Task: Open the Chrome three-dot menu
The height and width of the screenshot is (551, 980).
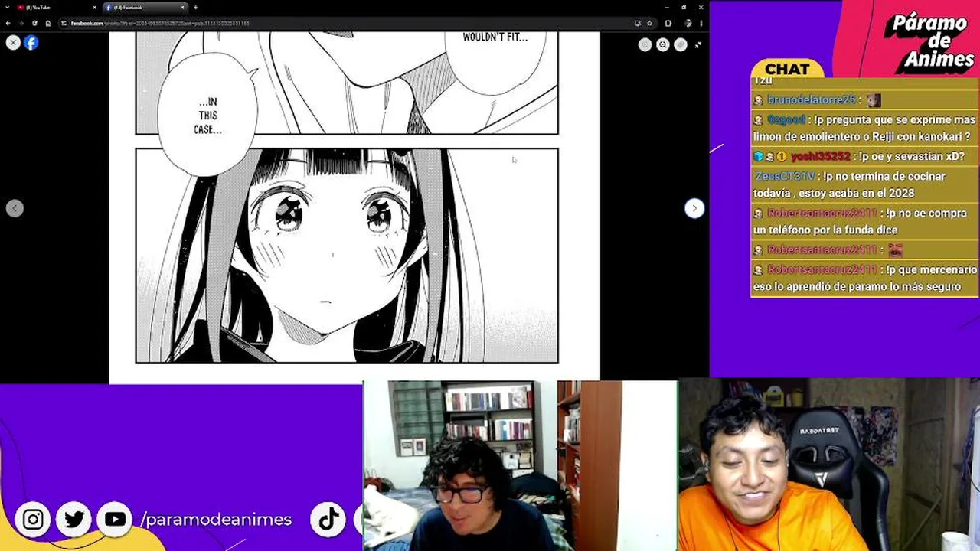Action: 701,23
